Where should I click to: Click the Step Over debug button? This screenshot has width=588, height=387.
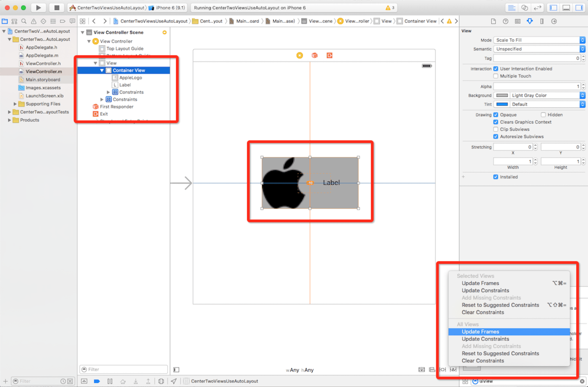tap(123, 381)
